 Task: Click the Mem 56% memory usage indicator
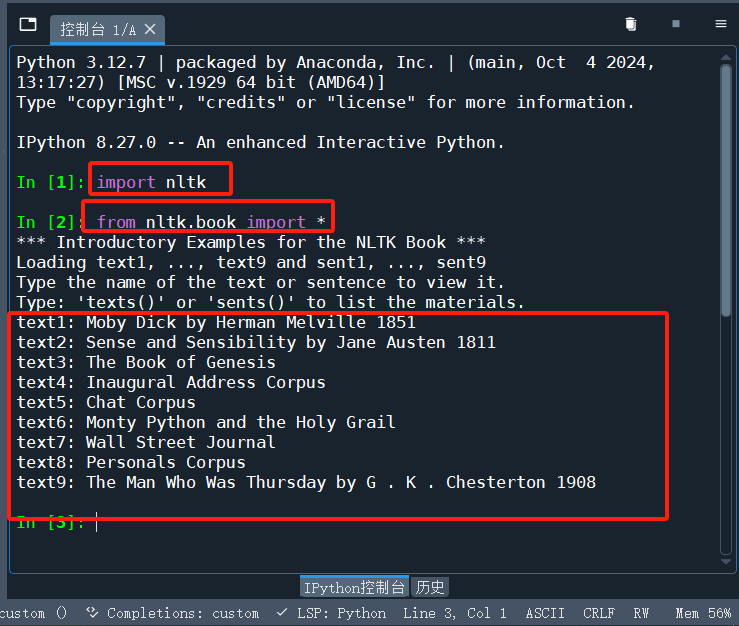click(x=703, y=613)
